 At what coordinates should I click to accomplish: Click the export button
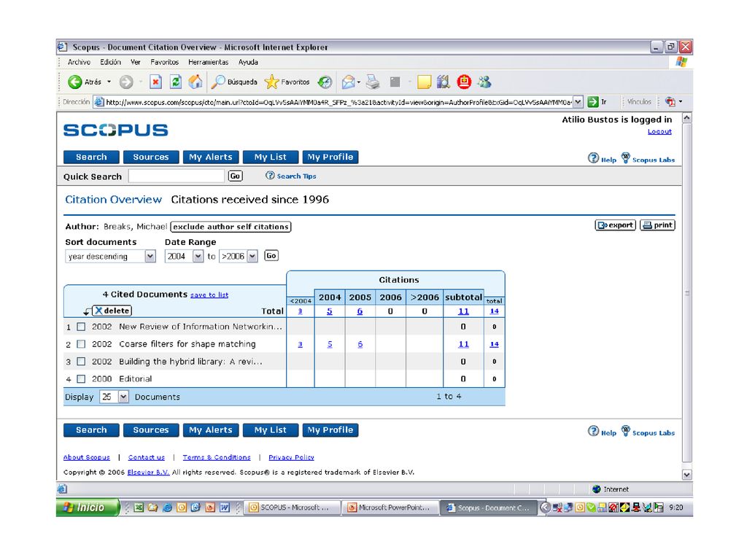pos(616,225)
